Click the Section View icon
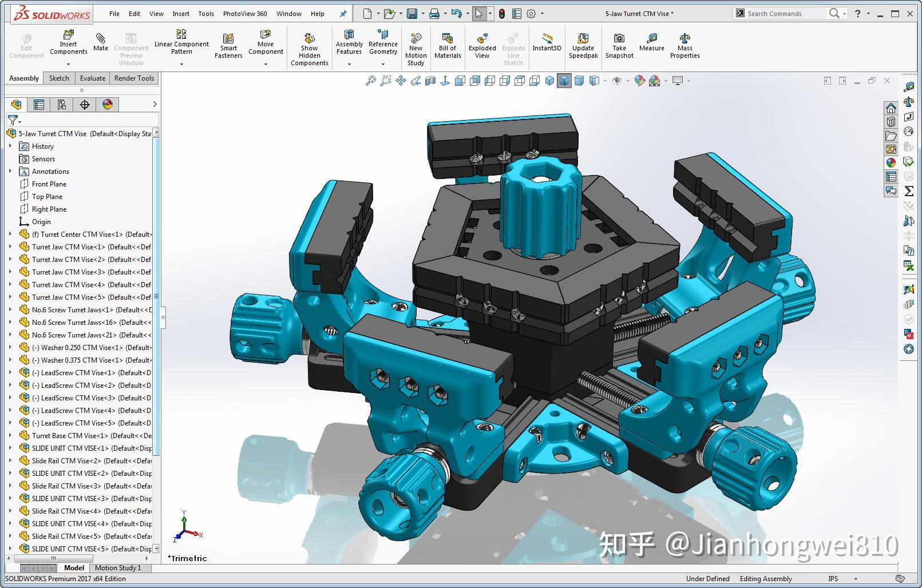 (x=429, y=81)
